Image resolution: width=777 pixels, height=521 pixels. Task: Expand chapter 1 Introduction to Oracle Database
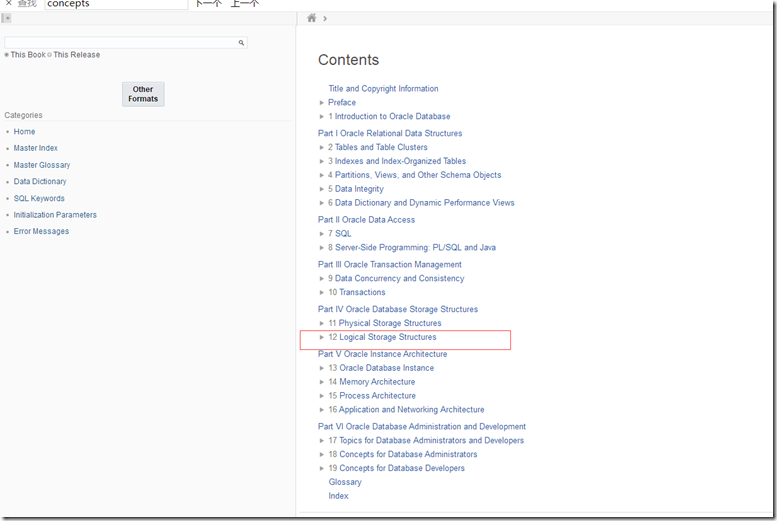(x=322, y=116)
